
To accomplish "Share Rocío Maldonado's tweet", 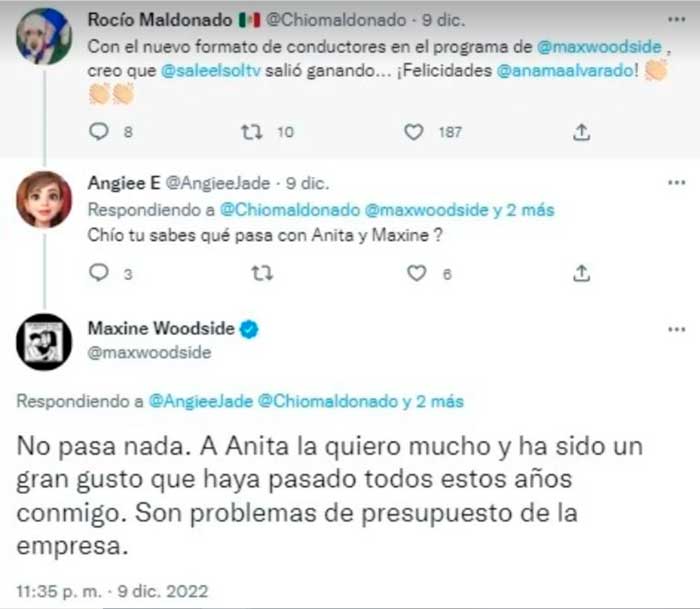I will pos(581,132).
